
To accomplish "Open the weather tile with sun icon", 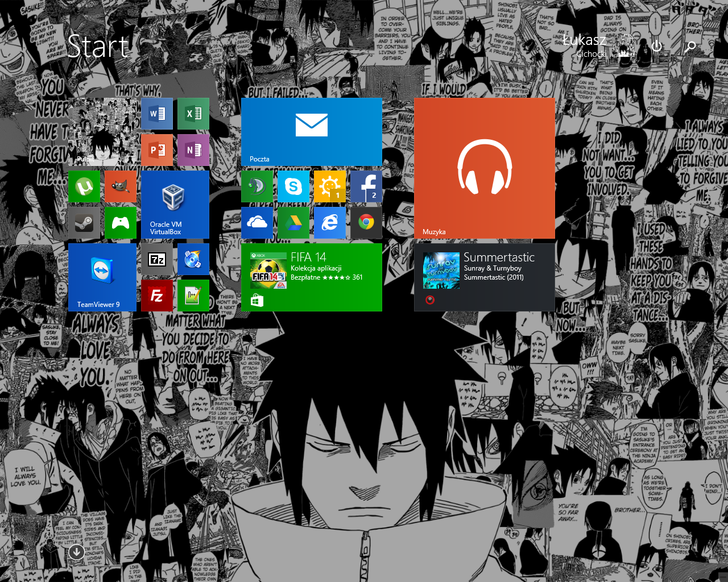I will [x=330, y=186].
